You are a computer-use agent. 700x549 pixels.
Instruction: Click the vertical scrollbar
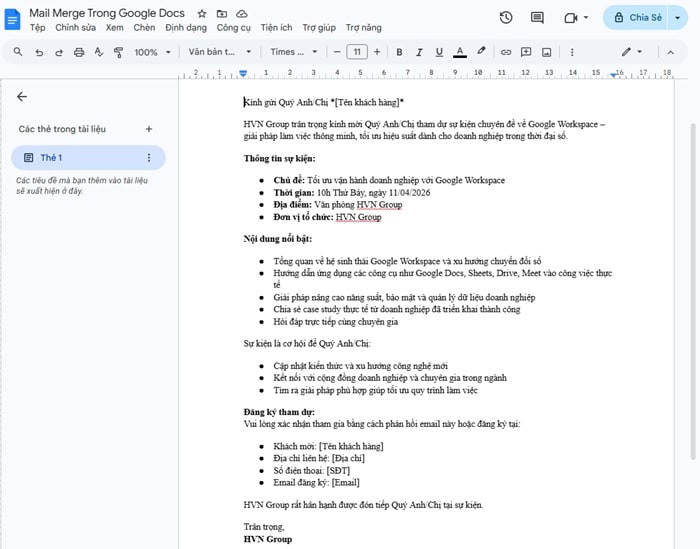tap(693, 291)
